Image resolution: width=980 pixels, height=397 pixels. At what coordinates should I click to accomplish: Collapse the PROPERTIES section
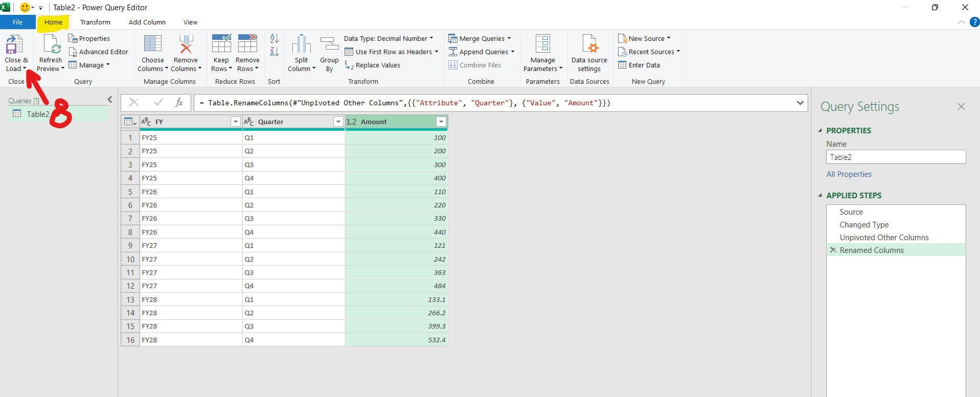coord(820,130)
